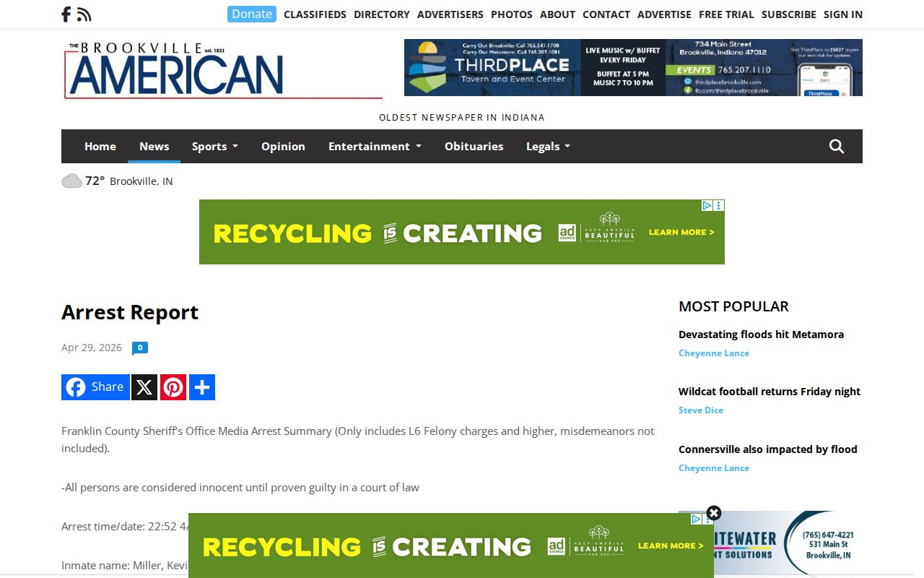Open the About link
This screenshot has width=924, height=578.
tap(557, 14)
